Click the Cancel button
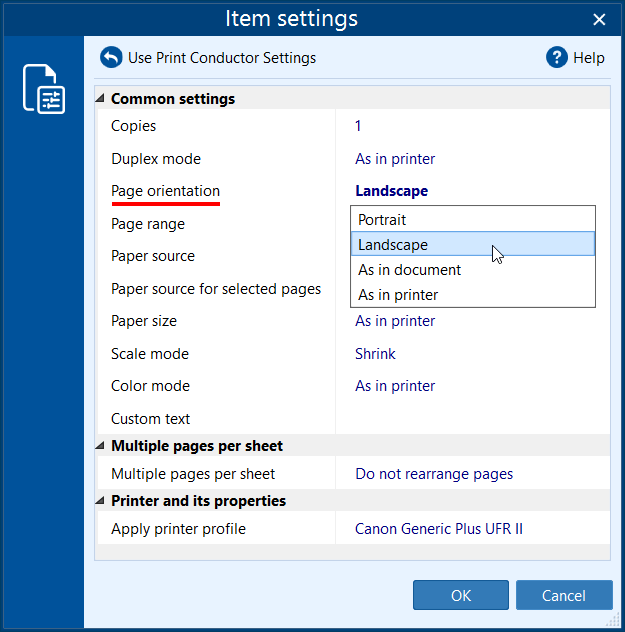This screenshot has height=632, width=625. pyautogui.click(x=564, y=595)
